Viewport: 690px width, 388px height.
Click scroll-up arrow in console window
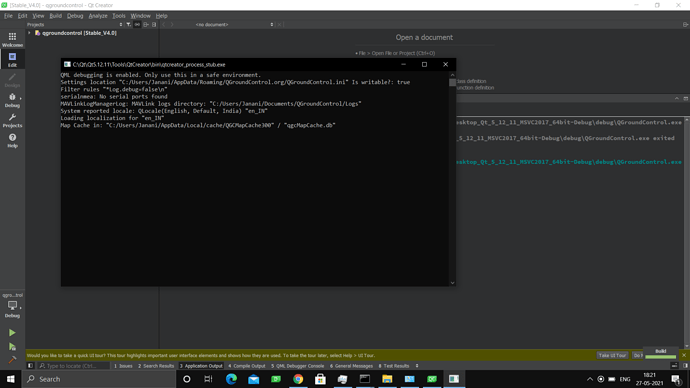coord(452,75)
